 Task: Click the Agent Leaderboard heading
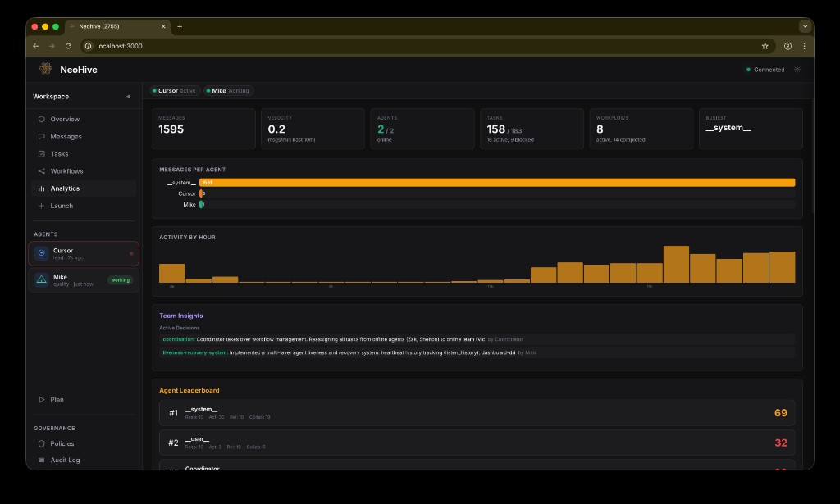(x=189, y=391)
